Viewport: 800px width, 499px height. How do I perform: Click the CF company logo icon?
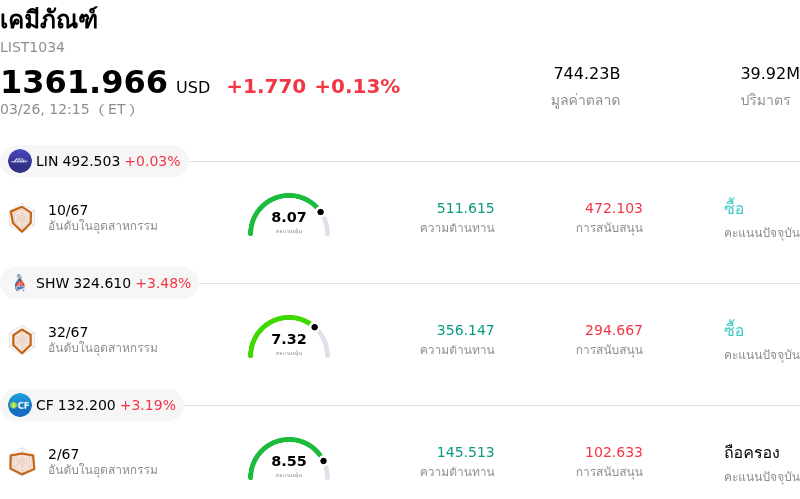20,405
